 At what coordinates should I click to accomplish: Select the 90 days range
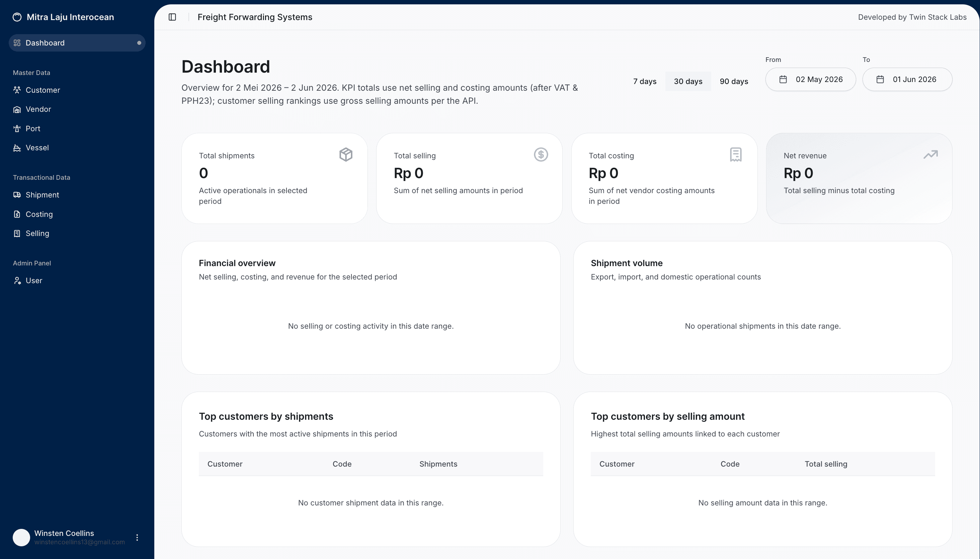(x=734, y=81)
